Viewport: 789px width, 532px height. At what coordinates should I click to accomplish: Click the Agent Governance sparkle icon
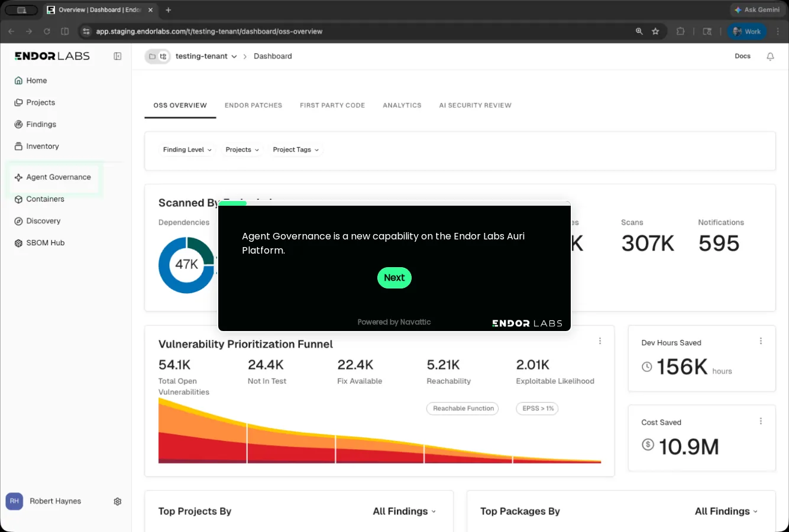pyautogui.click(x=18, y=177)
